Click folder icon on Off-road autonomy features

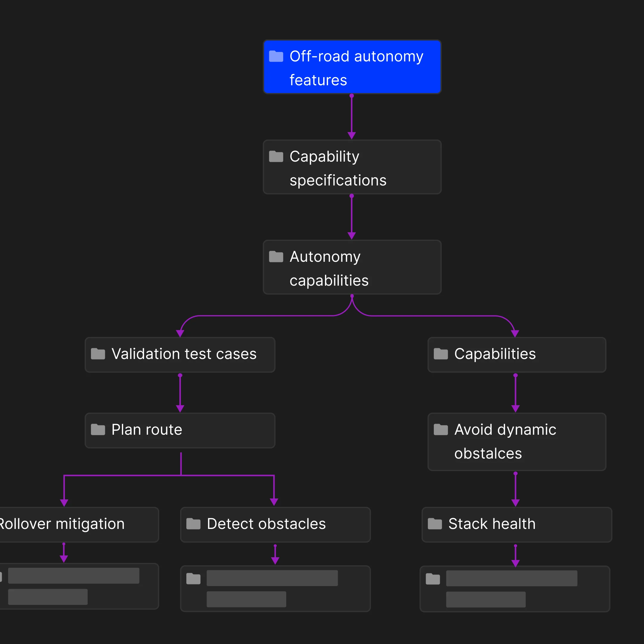tap(276, 56)
